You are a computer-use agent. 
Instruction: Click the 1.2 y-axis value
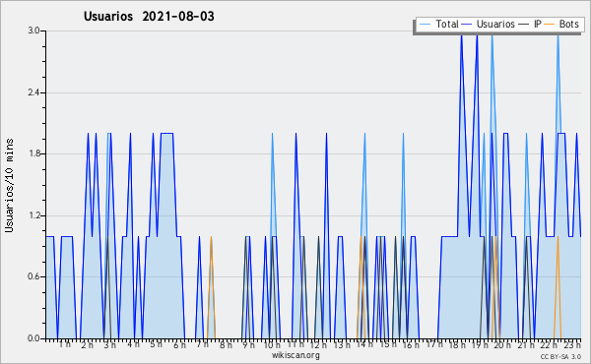[33, 215]
